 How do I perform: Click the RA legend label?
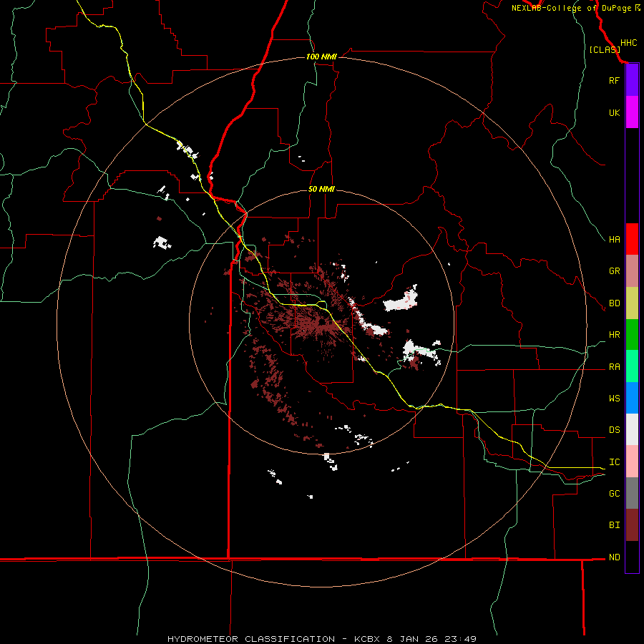[614, 367]
